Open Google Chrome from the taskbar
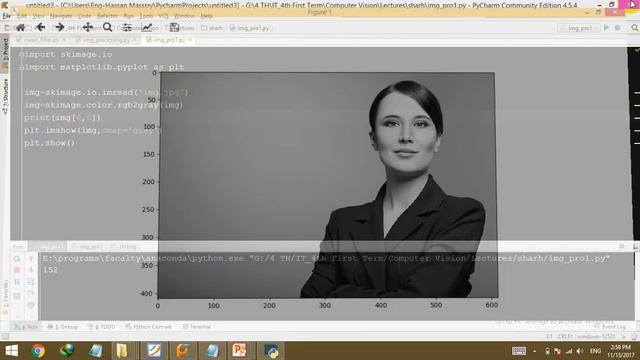The width and height of the screenshot is (640, 360). (39, 351)
